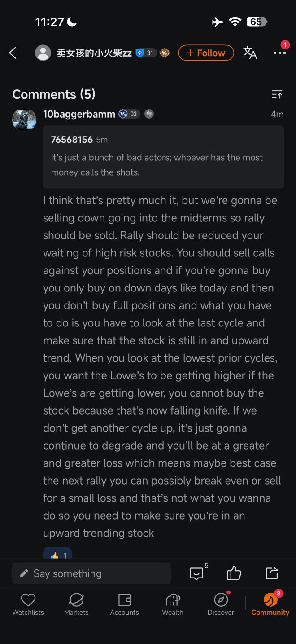
Task: Toggle comment sort order icon
Action: coord(277,94)
